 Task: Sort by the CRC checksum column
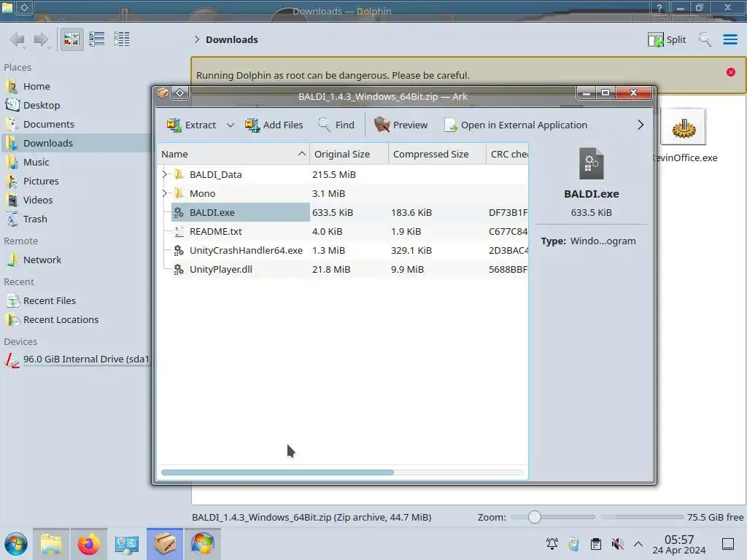coord(508,154)
